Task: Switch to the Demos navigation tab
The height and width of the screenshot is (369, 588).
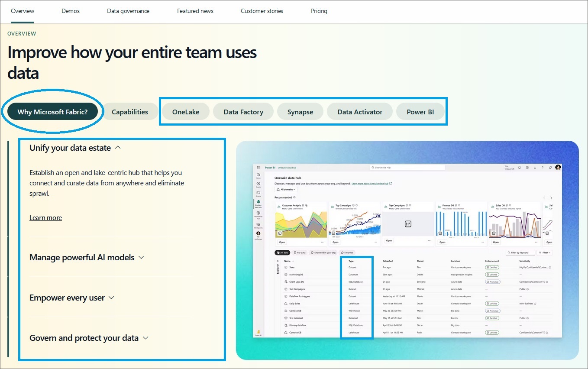Action: pyautogui.click(x=71, y=11)
